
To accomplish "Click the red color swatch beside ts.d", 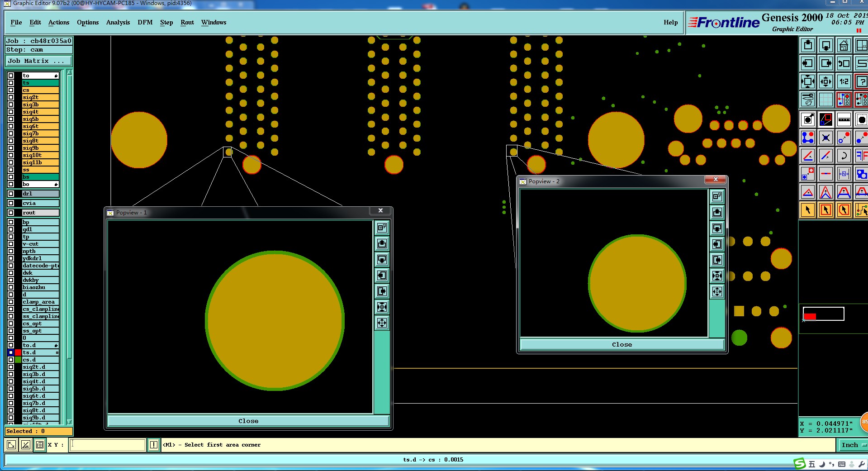I will (18, 352).
